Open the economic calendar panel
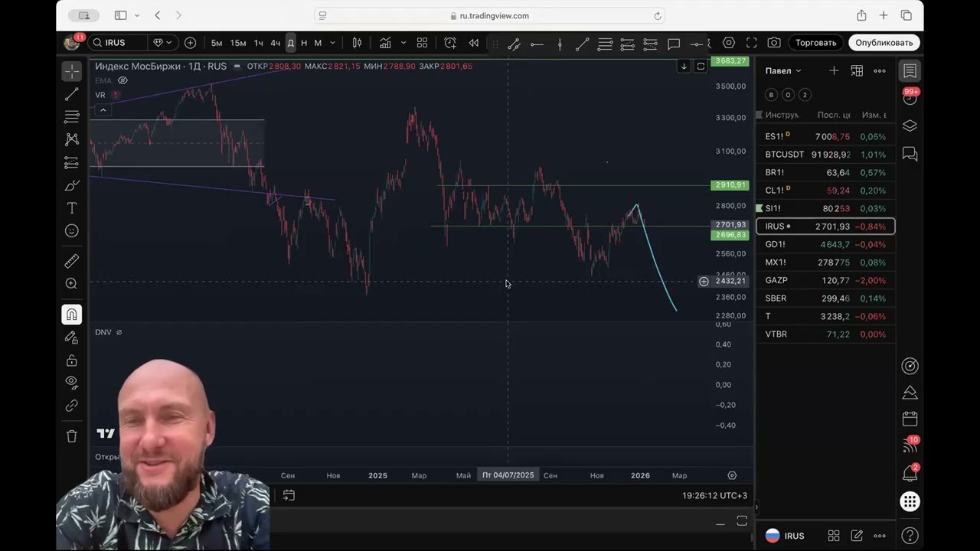Viewport: 980px width, 551px height. (x=910, y=419)
